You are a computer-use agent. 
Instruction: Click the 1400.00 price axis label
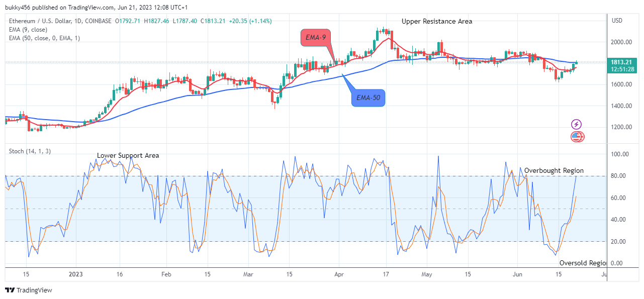[621, 106]
